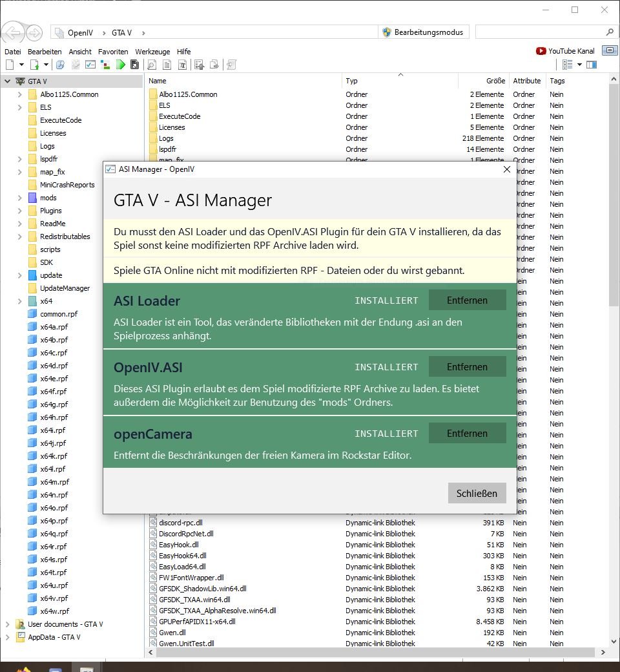
Task: Open the view mode dropdown arrow
Action: 579,65
